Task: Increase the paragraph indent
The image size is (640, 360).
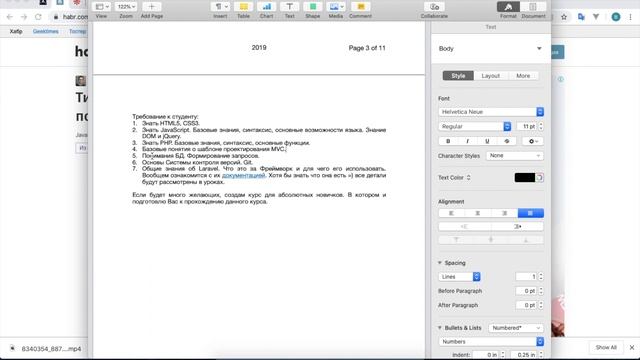Action: click(x=518, y=227)
